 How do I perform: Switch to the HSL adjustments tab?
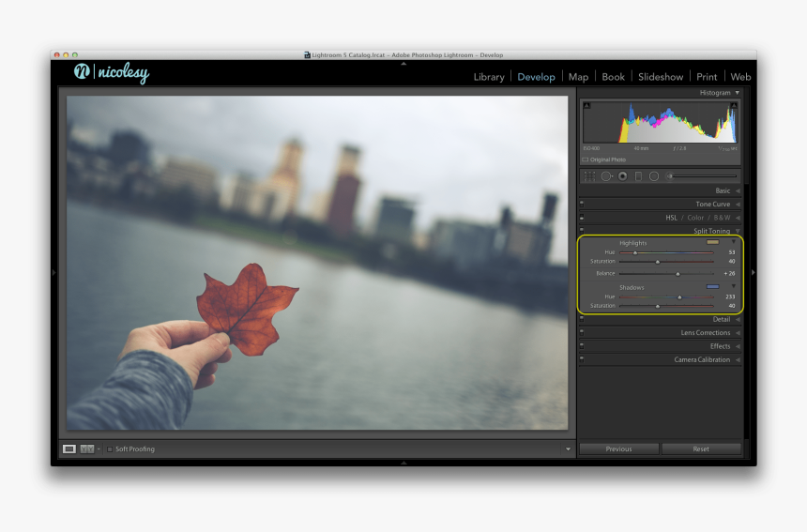pyautogui.click(x=671, y=218)
